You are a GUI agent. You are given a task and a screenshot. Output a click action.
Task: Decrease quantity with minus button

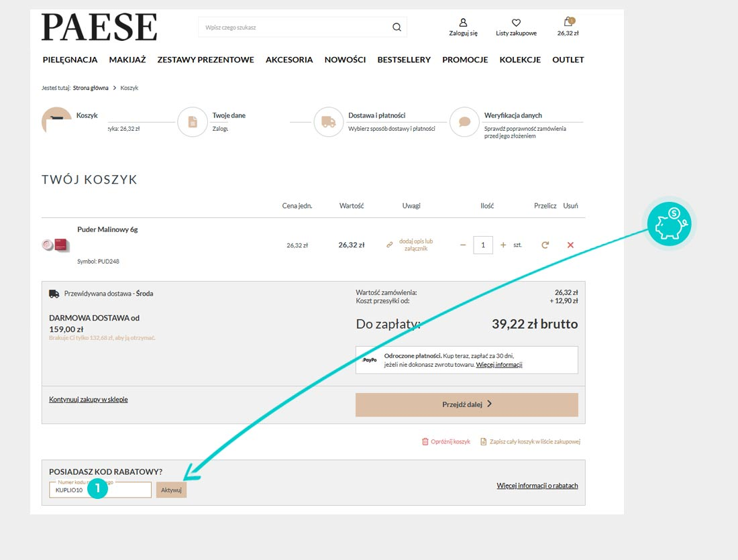coord(462,245)
